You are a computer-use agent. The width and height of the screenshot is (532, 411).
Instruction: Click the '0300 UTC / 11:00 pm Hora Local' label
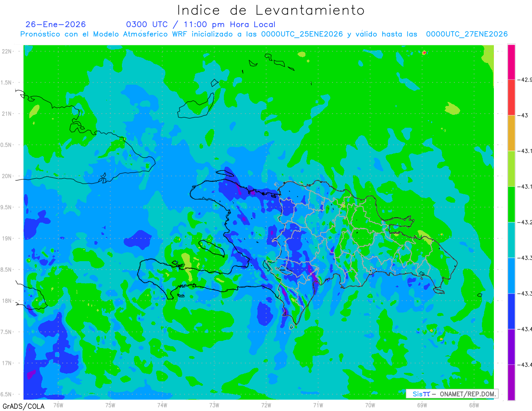(x=201, y=24)
